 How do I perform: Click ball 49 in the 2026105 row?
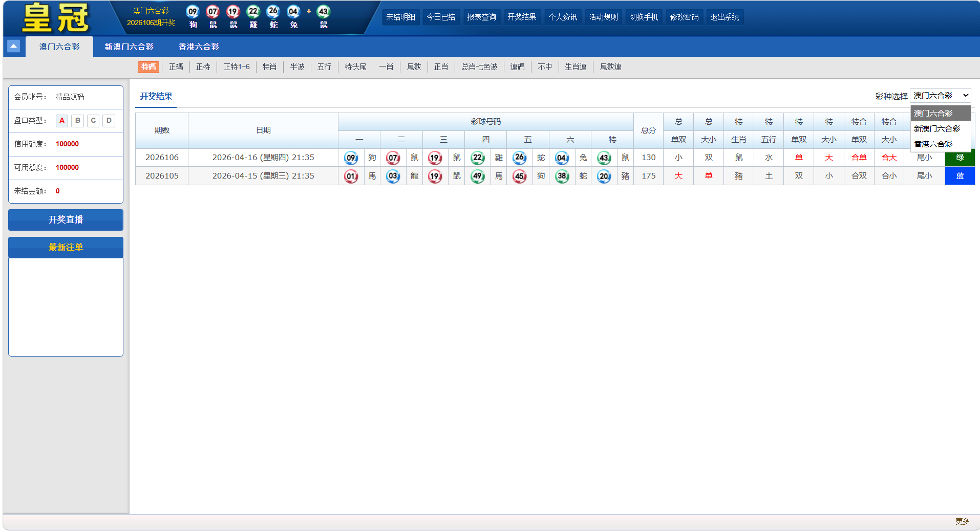click(x=477, y=176)
